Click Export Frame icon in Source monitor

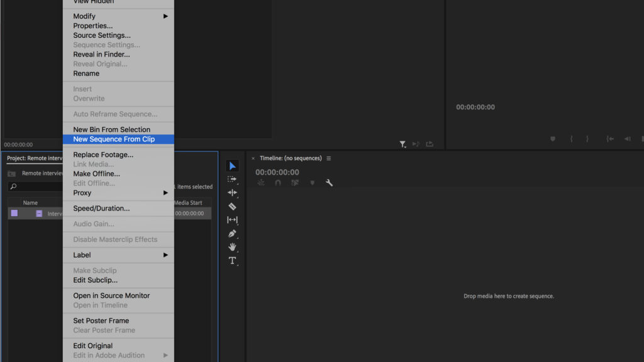coord(430,144)
